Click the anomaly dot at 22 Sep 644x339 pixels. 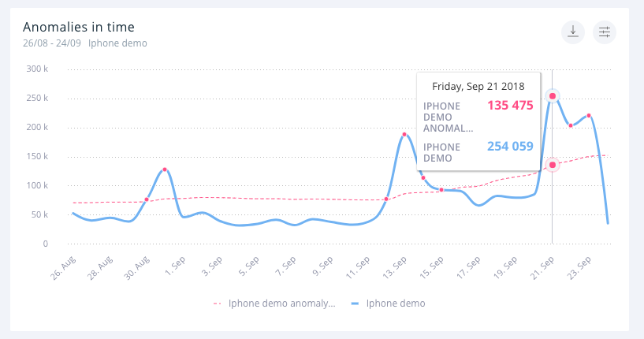point(571,126)
